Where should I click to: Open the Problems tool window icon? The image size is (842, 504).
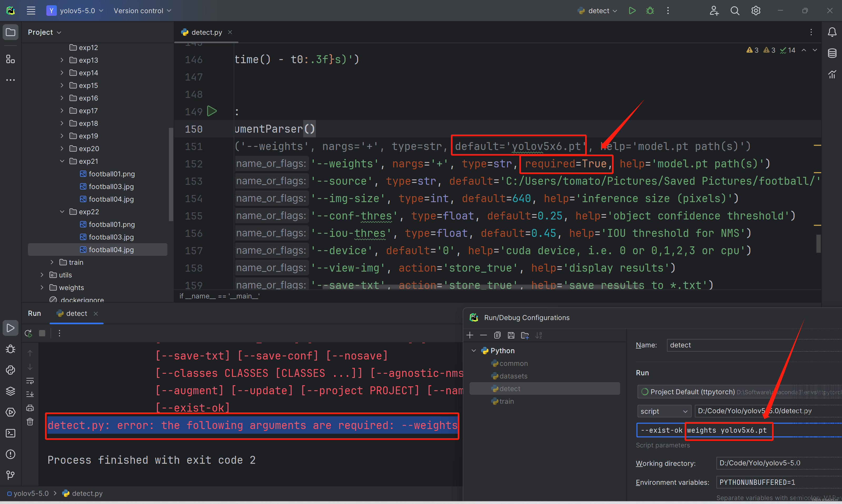click(11, 455)
